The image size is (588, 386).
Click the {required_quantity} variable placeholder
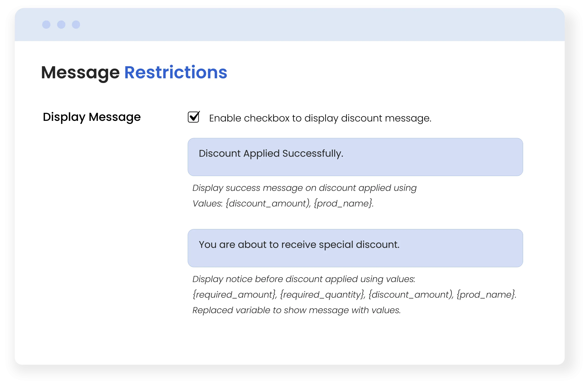pyautogui.click(x=322, y=295)
